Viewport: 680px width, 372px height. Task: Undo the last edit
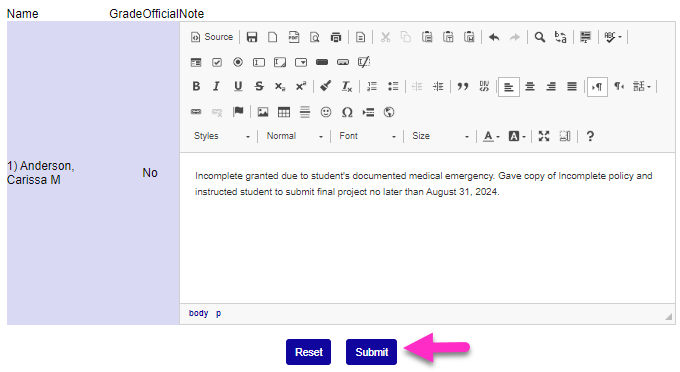click(x=494, y=37)
